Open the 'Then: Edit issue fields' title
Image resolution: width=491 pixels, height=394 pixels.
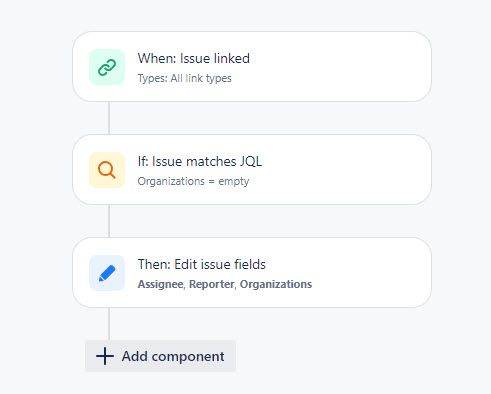pyautogui.click(x=202, y=264)
